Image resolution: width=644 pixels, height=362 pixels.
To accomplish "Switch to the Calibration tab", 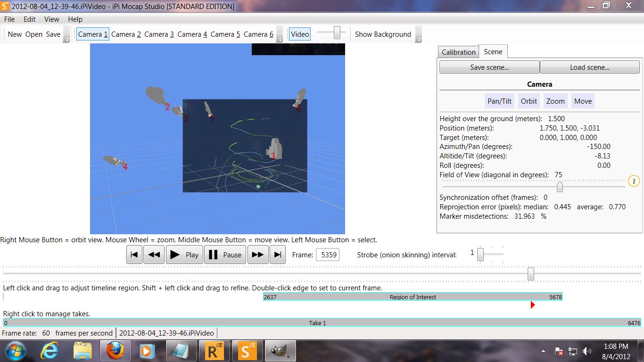I will [x=458, y=52].
